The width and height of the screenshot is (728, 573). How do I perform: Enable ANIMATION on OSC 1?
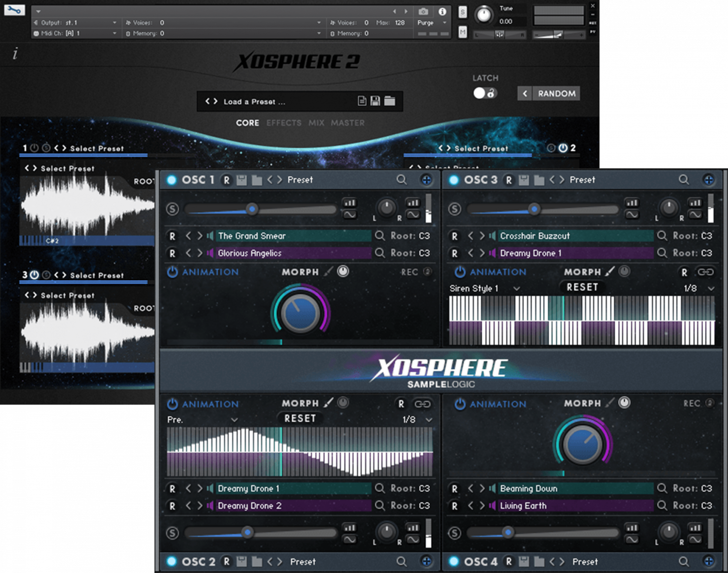[x=172, y=272]
